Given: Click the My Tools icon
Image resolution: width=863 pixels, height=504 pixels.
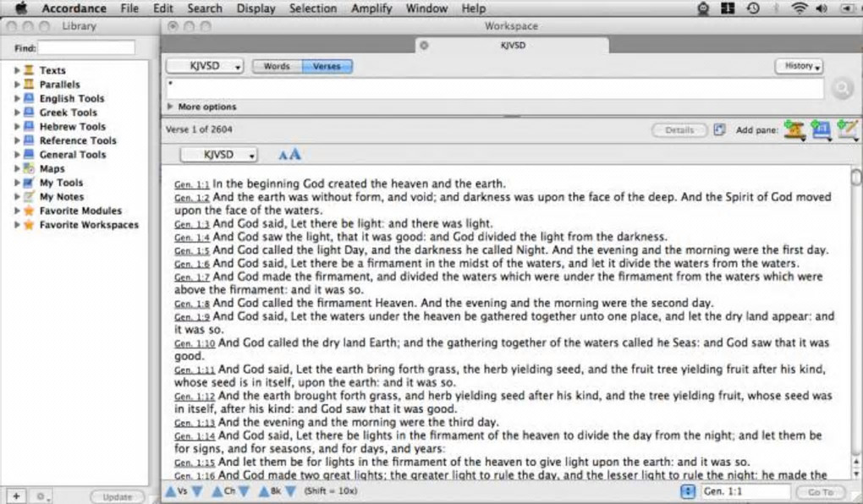Looking at the screenshot, I should tap(29, 182).
